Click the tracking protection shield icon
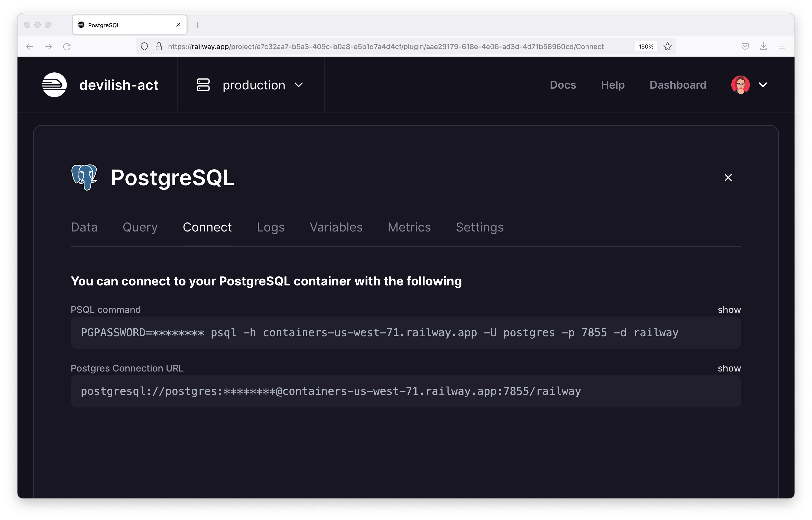Image resolution: width=812 pixels, height=520 pixels. tap(144, 47)
